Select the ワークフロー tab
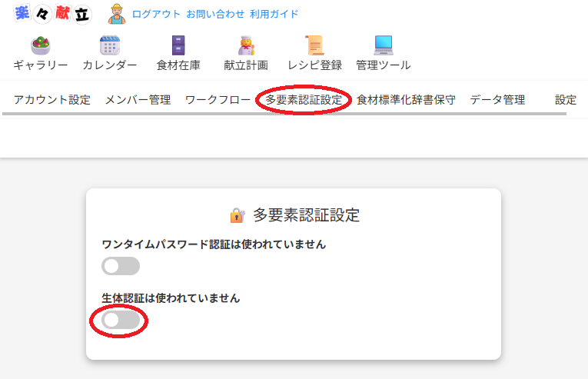 coord(218,100)
